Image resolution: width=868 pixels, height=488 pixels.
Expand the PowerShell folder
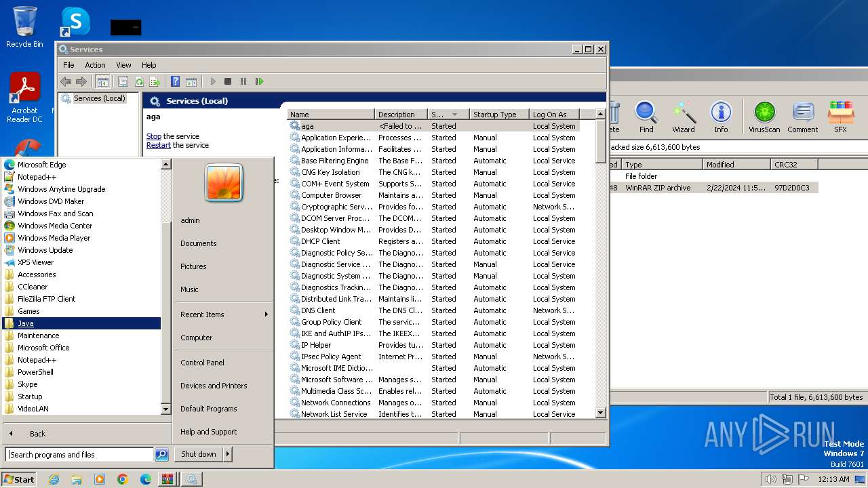81,372
